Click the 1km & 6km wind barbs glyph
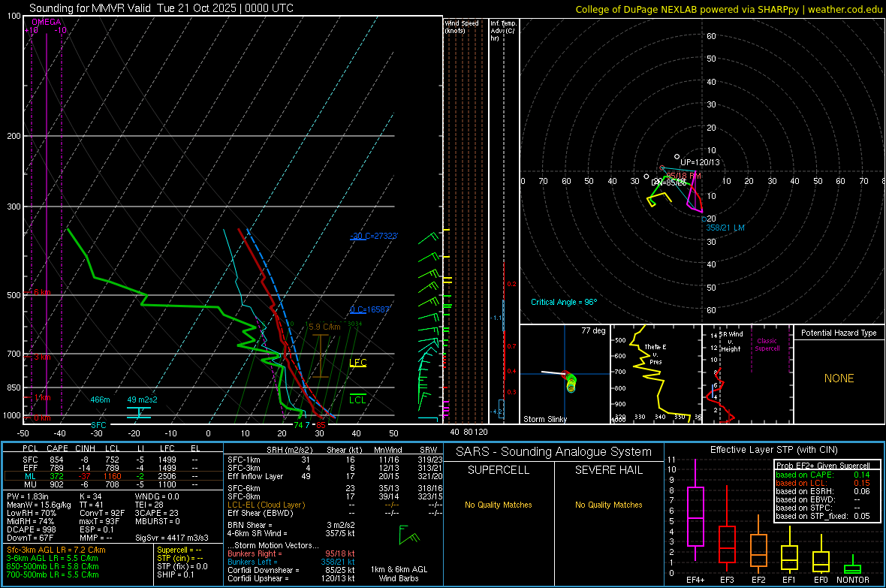The height and width of the screenshot is (588, 886). pyautogui.click(x=408, y=534)
